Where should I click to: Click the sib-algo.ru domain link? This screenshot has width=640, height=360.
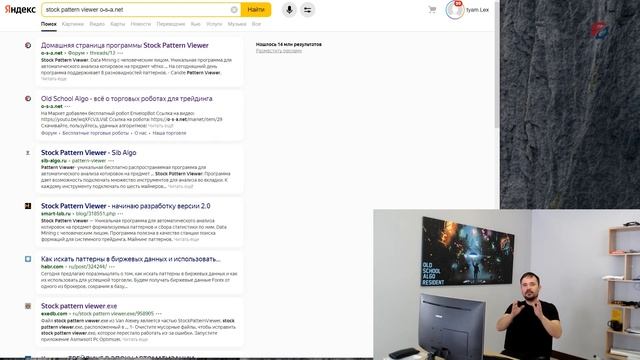[x=53, y=161]
